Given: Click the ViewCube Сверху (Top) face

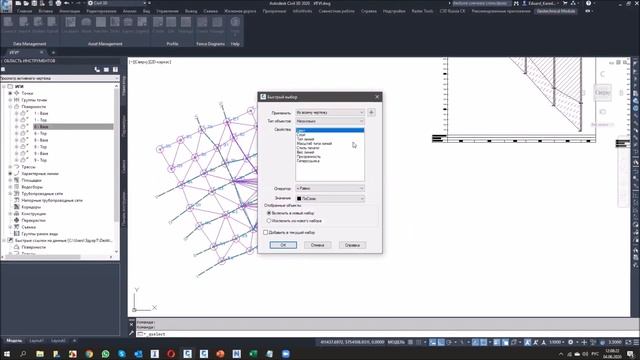Looking at the screenshot, I should pyautogui.click(x=602, y=92).
